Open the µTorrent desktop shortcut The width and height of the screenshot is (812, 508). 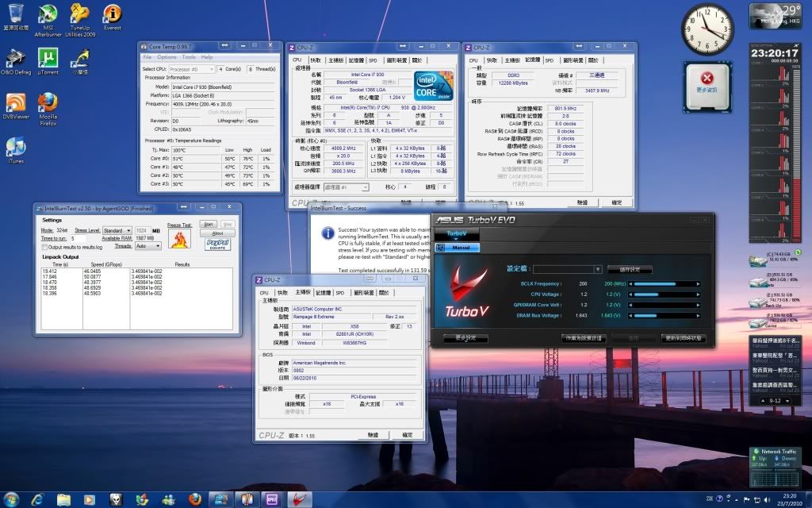tap(48, 62)
